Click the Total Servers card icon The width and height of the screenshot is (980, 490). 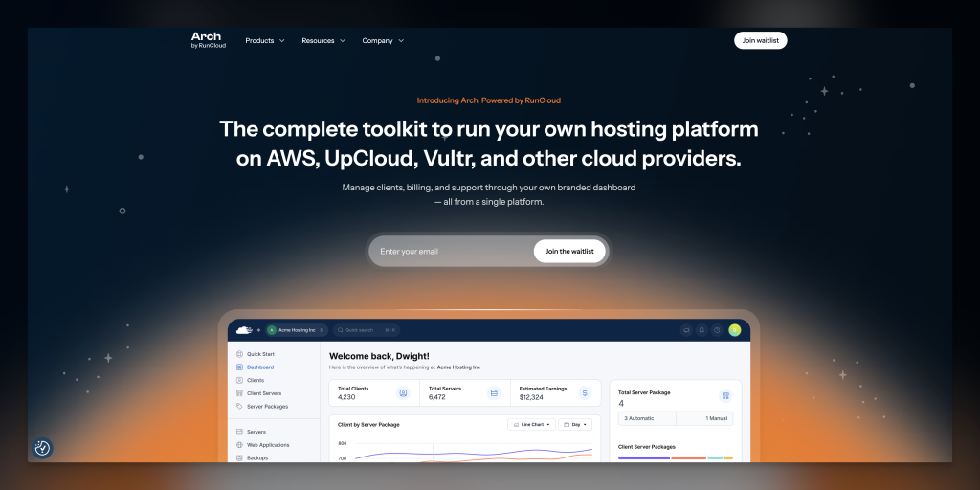coord(494,392)
